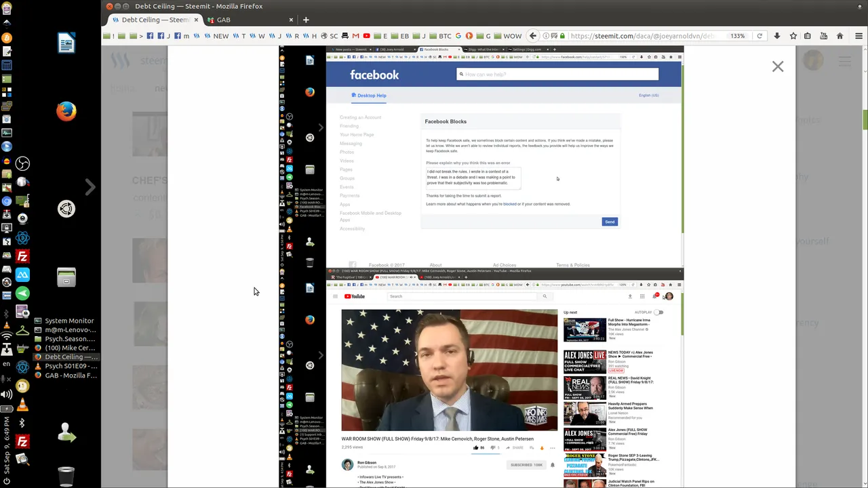Viewport: 868px width, 488px height.
Task: Reload the page in Firefox
Action: coord(759,36)
